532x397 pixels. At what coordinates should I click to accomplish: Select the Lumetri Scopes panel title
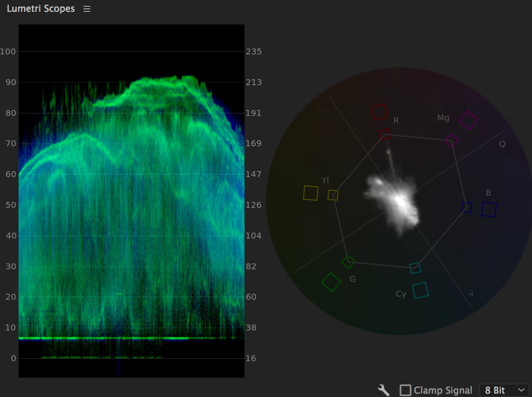tap(41, 8)
